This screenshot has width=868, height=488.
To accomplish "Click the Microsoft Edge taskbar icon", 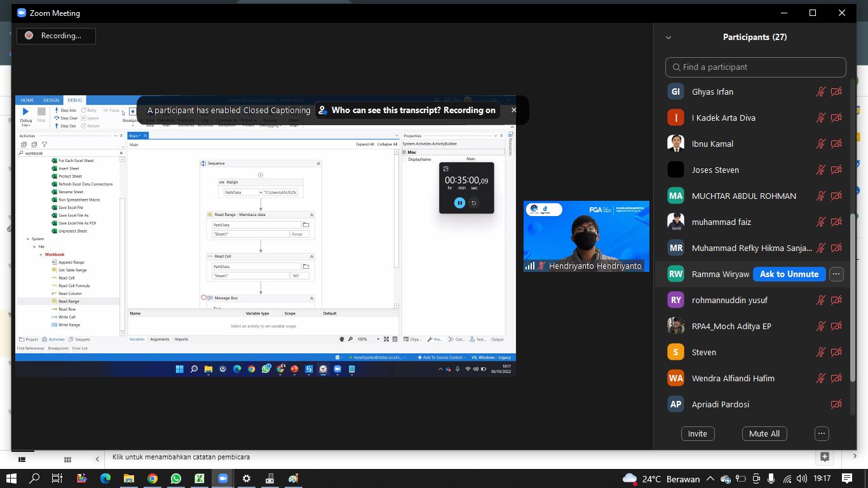I will [105, 478].
